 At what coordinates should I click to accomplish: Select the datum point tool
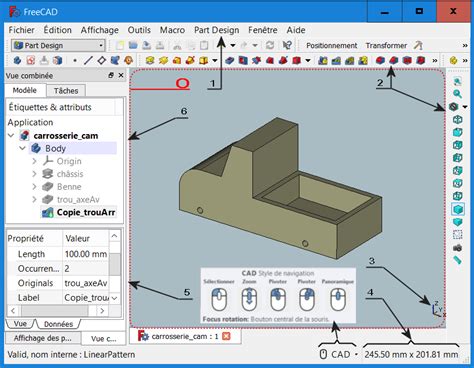pyautogui.click(x=75, y=61)
